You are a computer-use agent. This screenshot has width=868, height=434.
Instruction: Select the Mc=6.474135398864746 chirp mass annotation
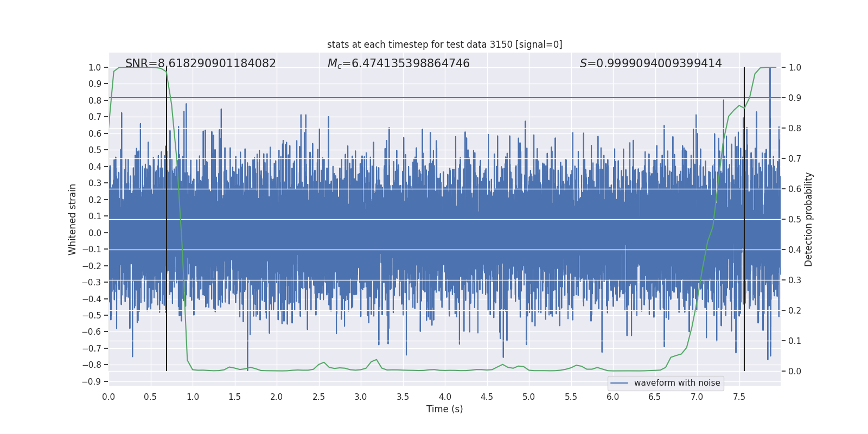tap(399, 63)
